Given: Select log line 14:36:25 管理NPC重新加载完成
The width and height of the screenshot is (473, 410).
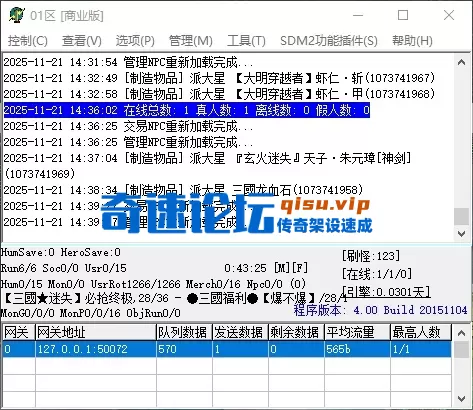Looking at the screenshot, I should (x=128, y=142).
